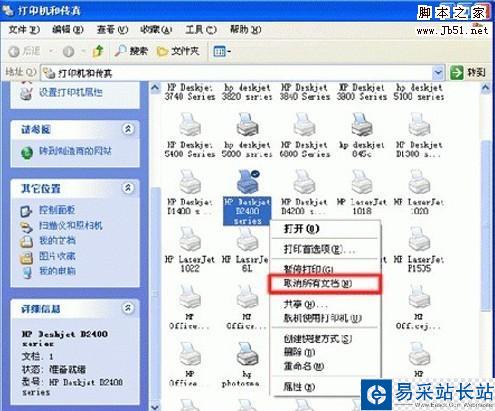Choose 取消所有文档(N) in context menu
Viewport: 495px width, 411px height.
[325, 284]
